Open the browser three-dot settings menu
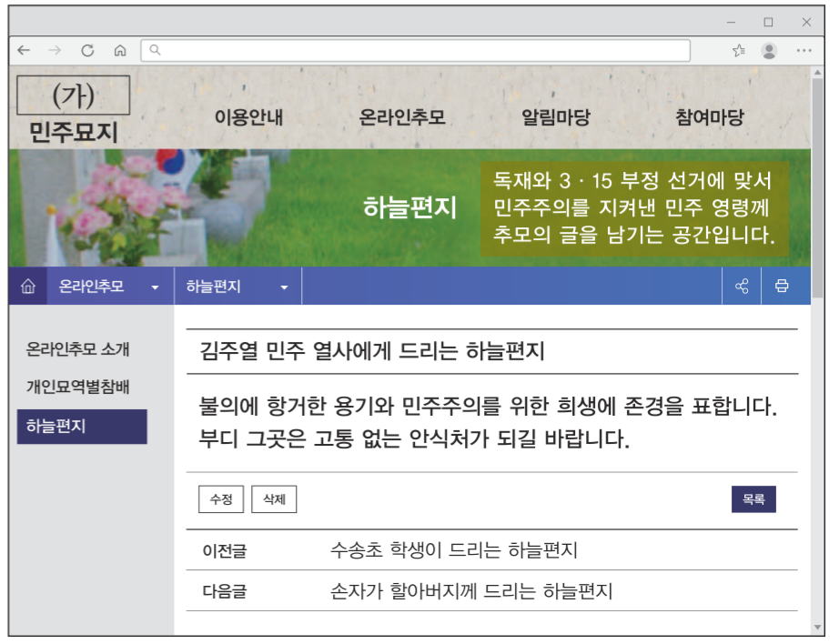The height and width of the screenshot is (644, 839). click(x=804, y=50)
